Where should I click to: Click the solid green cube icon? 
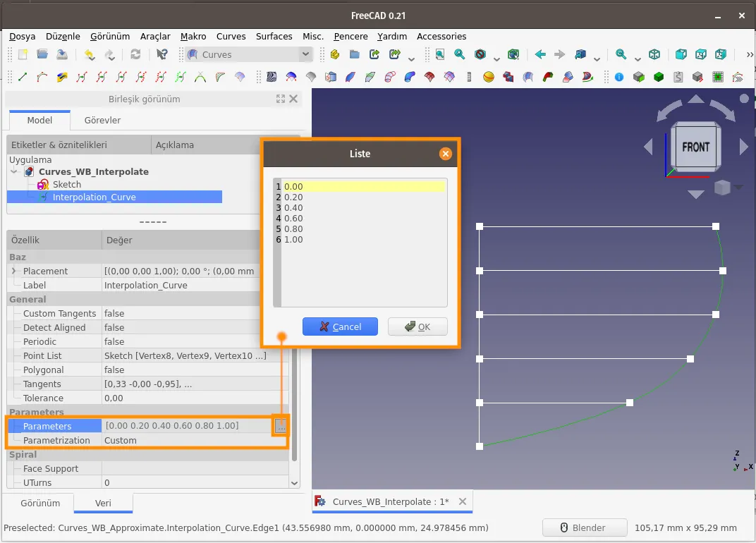click(659, 77)
